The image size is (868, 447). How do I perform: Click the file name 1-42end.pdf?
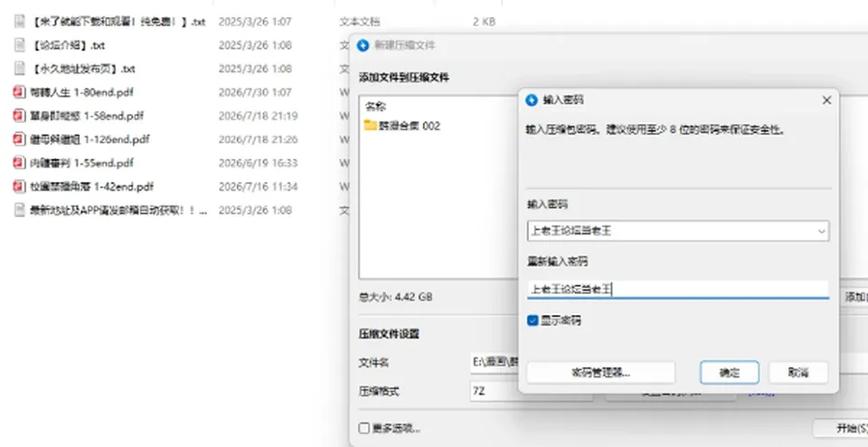91,186
